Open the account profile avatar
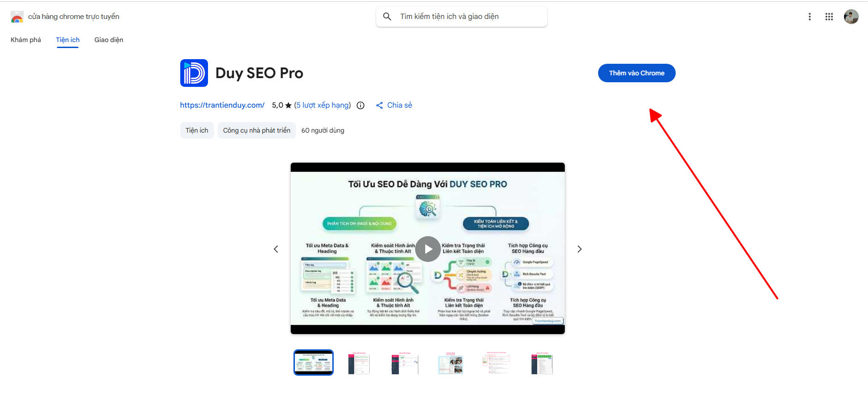 851,17
